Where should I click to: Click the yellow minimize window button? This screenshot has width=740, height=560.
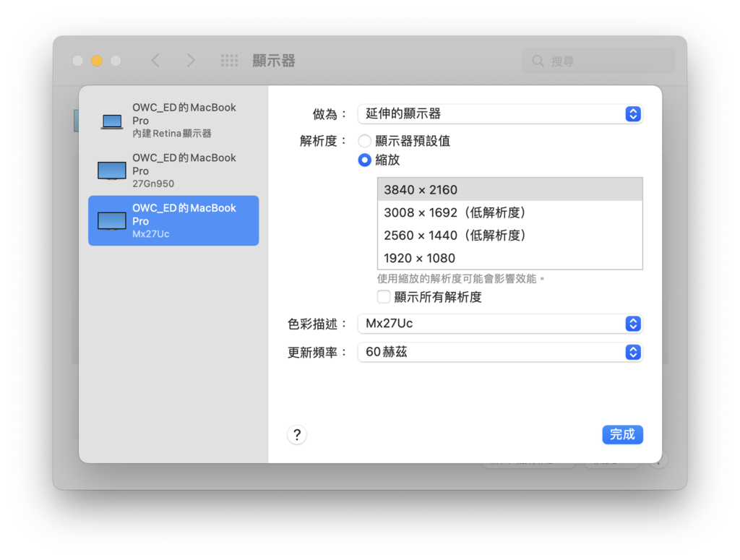point(97,61)
